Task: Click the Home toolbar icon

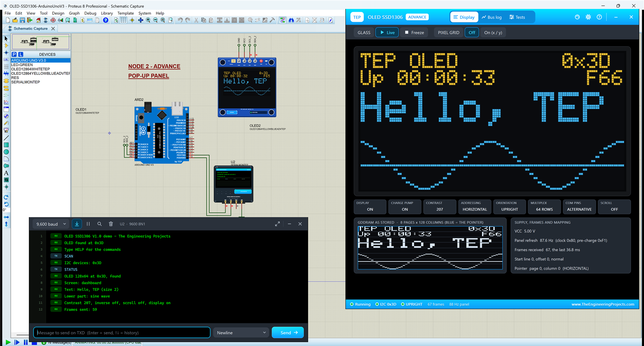Action: point(38,20)
